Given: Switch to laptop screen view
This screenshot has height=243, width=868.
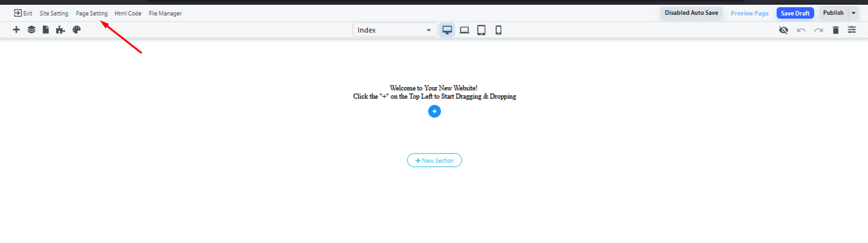Looking at the screenshot, I should coord(464,30).
